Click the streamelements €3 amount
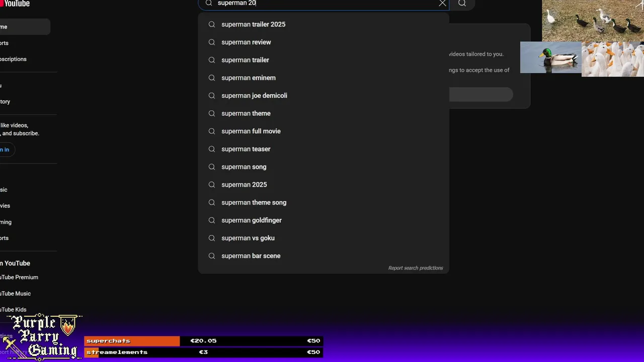 click(x=203, y=352)
